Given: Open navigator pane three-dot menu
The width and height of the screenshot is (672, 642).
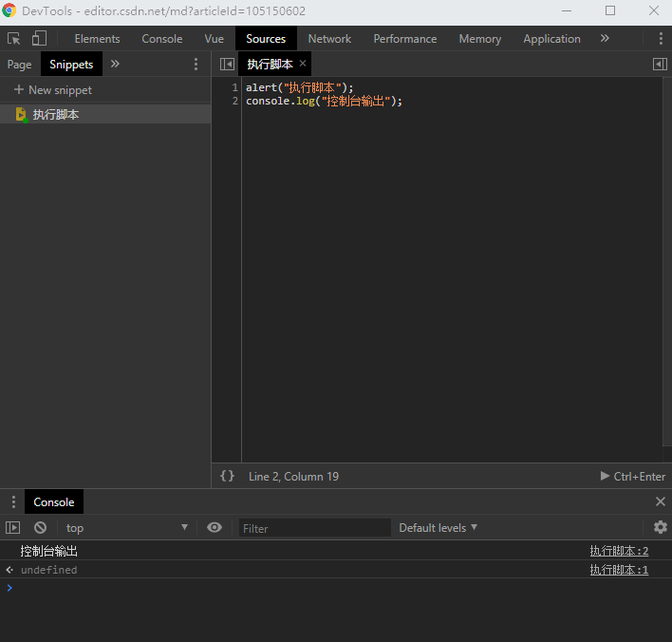Looking at the screenshot, I should coord(196,65).
